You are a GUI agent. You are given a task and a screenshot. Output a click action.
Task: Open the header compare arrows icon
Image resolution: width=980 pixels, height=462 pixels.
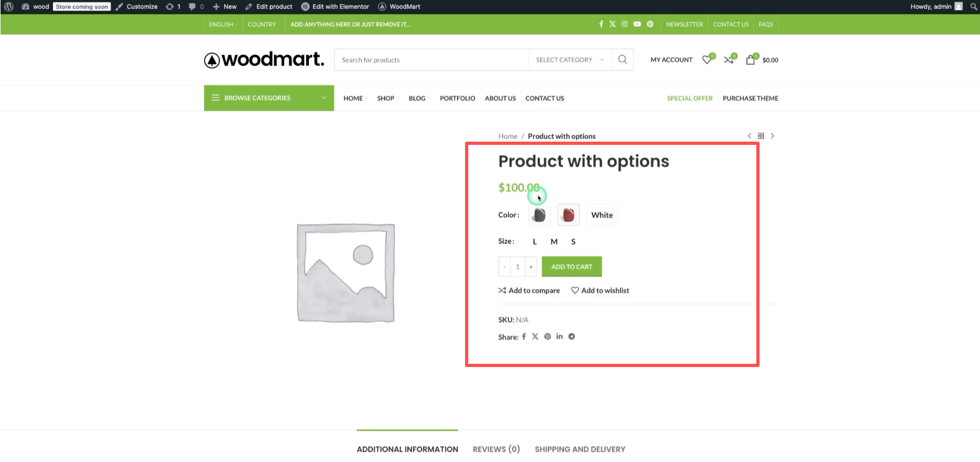click(730, 59)
